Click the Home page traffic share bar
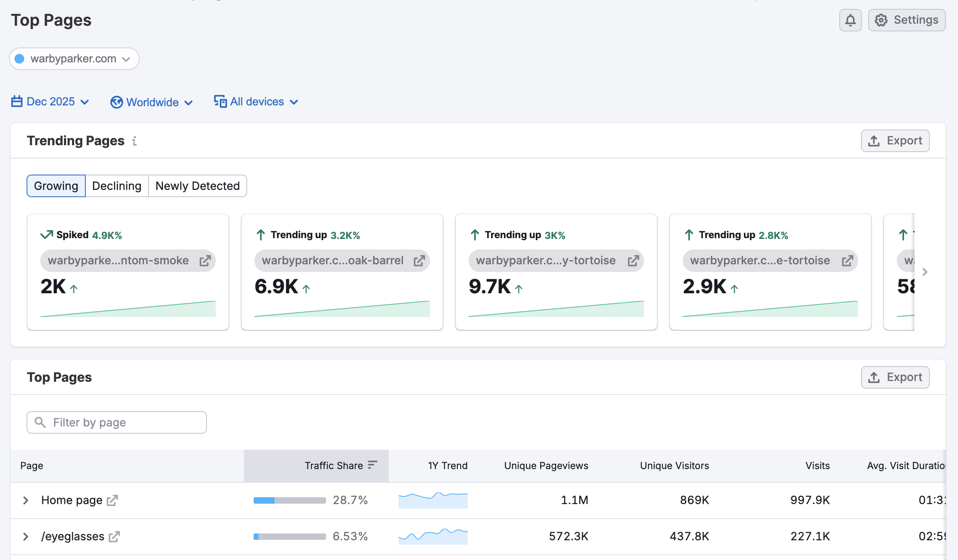 (289, 500)
